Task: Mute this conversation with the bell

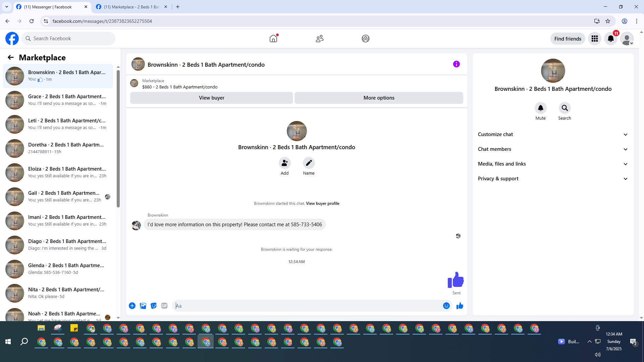Action: click(x=540, y=108)
